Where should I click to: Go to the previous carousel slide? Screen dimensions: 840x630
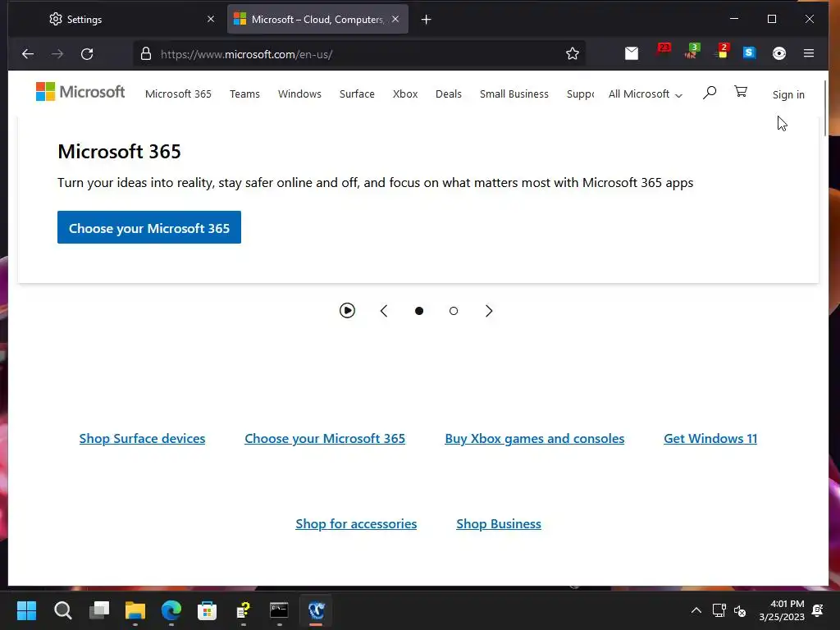point(384,311)
